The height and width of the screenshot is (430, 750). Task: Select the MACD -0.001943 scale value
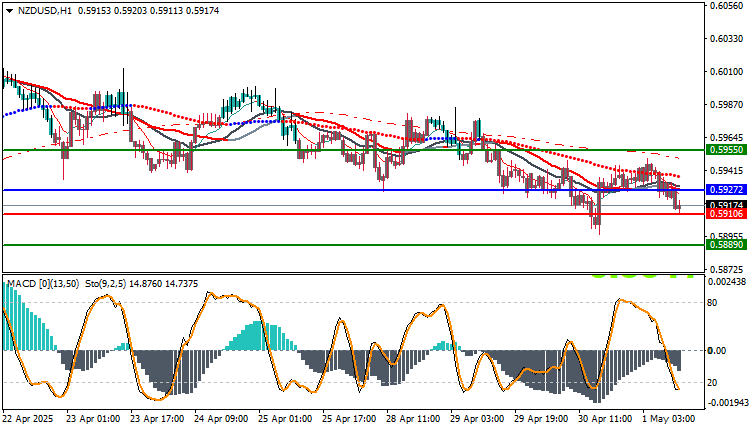pos(727,403)
